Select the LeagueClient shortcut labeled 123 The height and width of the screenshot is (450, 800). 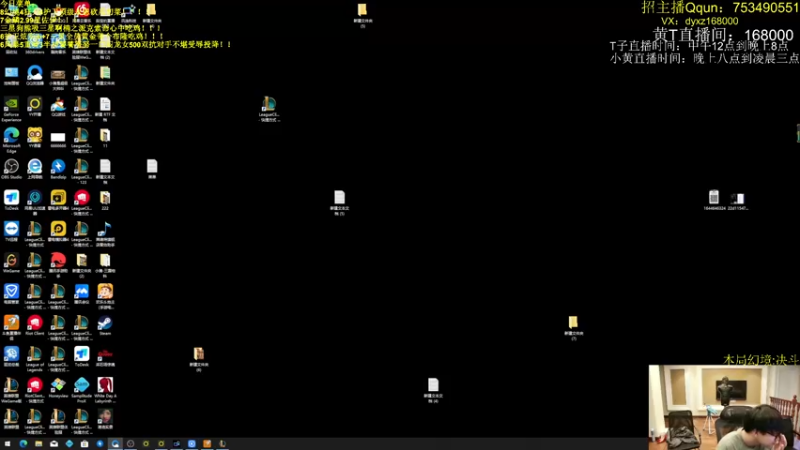[x=82, y=171]
